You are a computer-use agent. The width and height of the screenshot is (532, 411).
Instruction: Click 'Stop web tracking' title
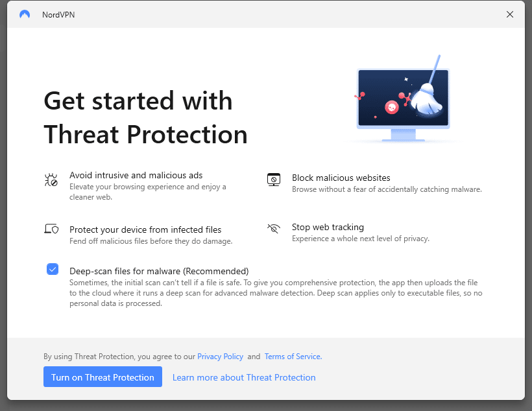(328, 227)
